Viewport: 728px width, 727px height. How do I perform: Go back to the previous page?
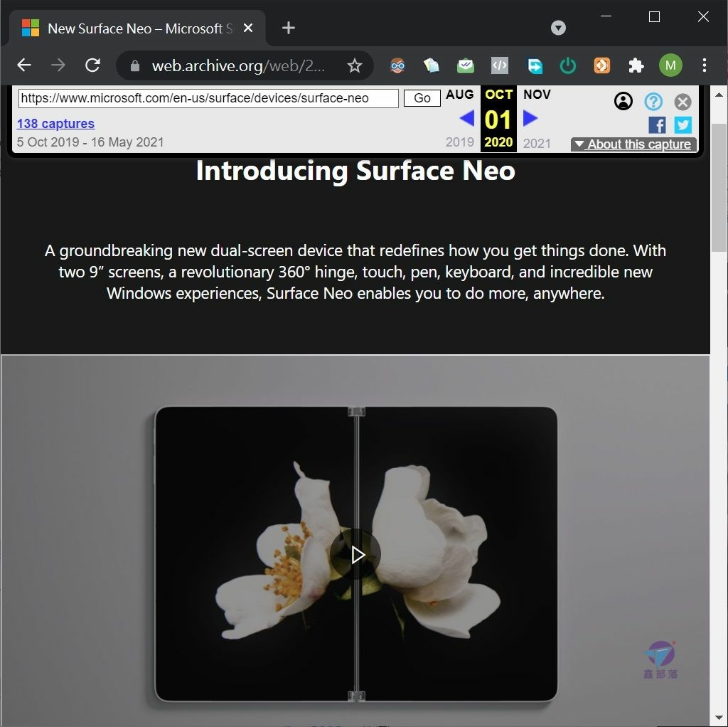[24, 65]
